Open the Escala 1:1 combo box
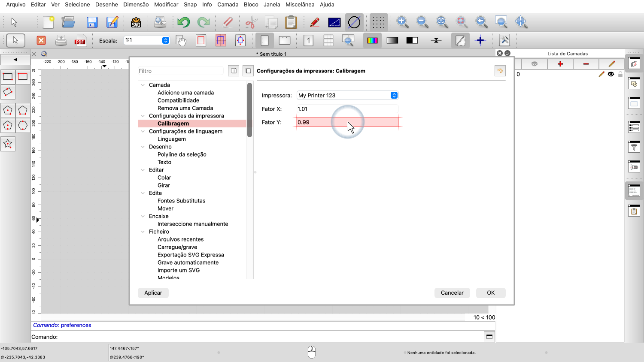The height and width of the screenshot is (362, 644). click(x=146, y=40)
